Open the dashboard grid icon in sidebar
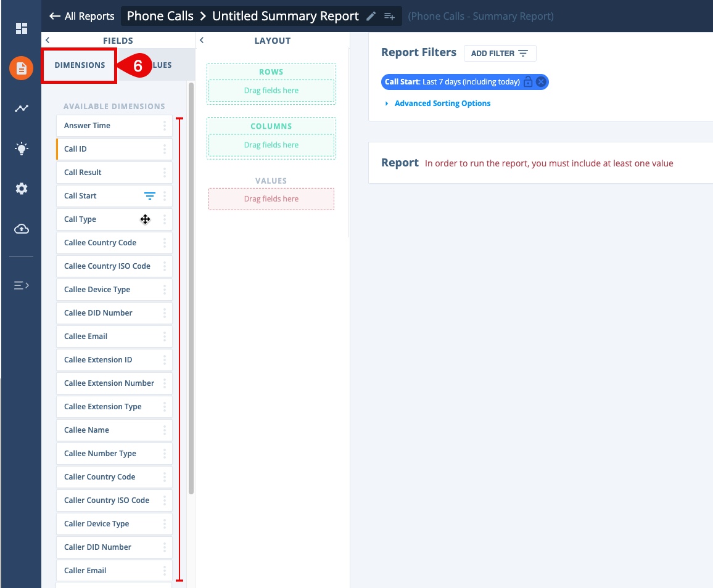The image size is (713, 588). [22, 28]
